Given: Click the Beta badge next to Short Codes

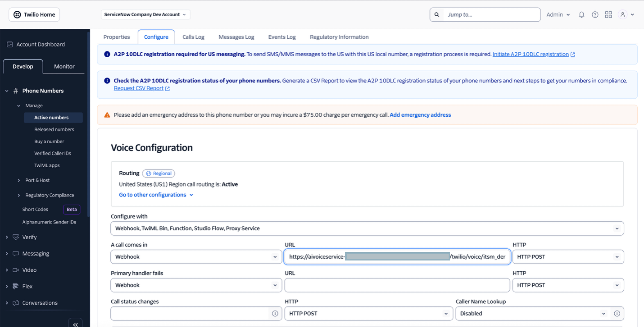Looking at the screenshot, I should [x=71, y=209].
